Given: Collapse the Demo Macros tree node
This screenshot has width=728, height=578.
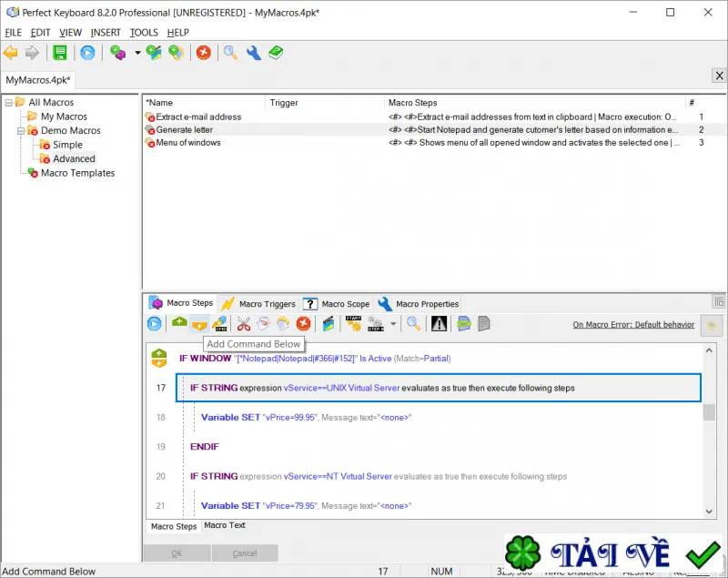Looking at the screenshot, I should [x=21, y=131].
